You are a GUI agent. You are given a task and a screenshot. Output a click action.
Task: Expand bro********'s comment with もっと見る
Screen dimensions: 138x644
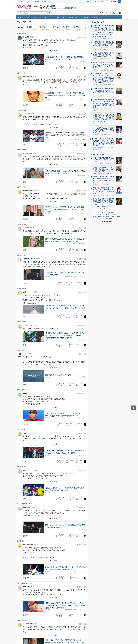coord(54,88)
